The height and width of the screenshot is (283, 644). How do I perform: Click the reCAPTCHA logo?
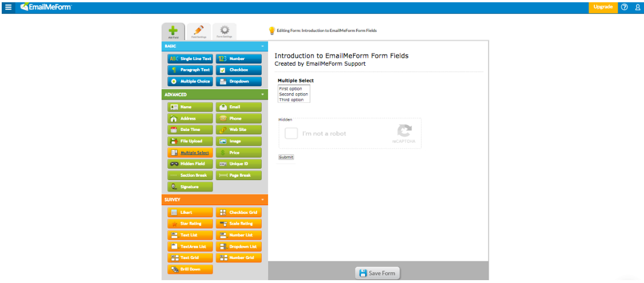point(404,131)
